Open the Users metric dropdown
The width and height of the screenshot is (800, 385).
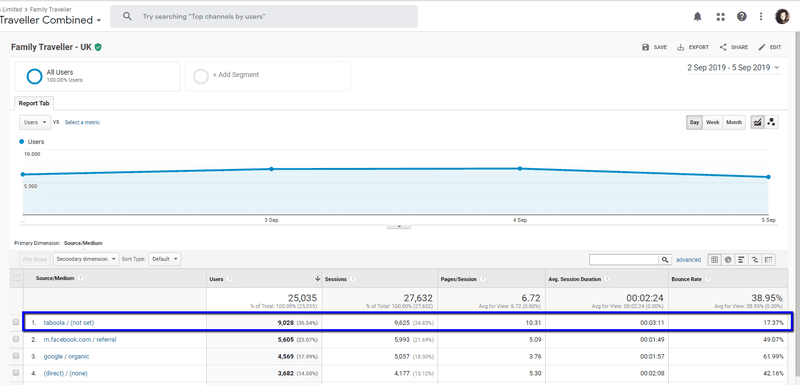click(35, 122)
